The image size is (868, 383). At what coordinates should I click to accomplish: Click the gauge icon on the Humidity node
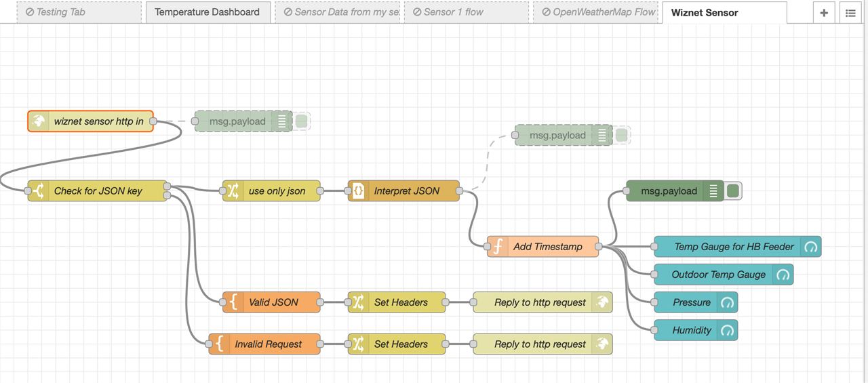click(727, 331)
